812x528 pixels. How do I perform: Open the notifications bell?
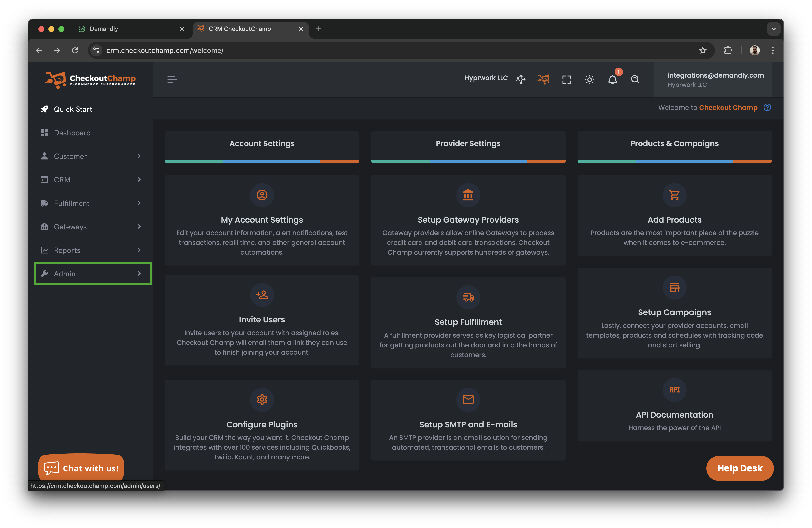pyautogui.click(x=613, y=80)
